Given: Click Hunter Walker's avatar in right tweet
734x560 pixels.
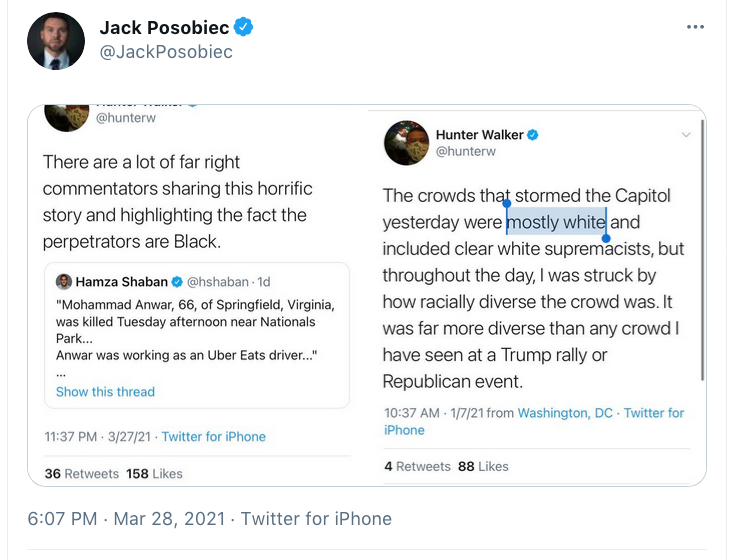Looking at the screenshot, I should pyautogui.click(x=407, y=143).
